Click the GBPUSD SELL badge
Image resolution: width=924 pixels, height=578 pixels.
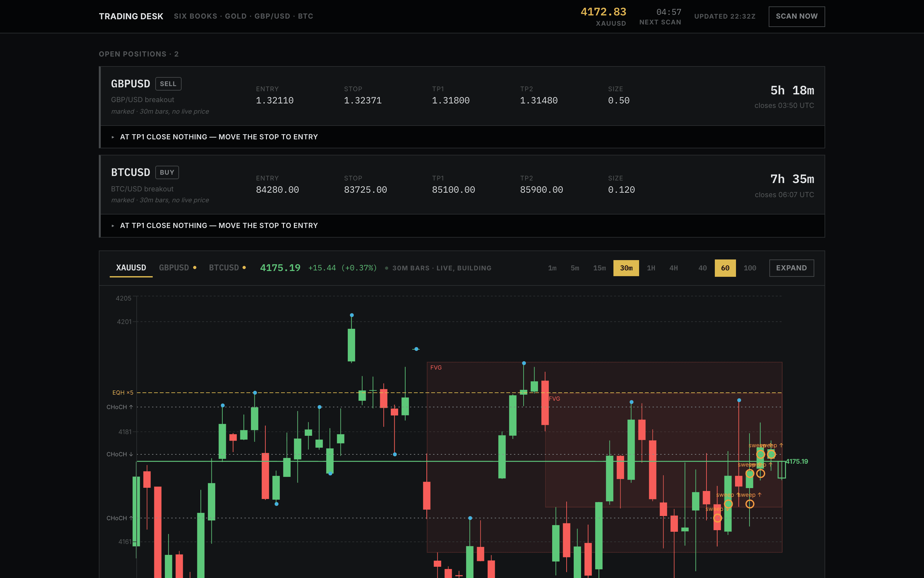click(x=168, y=84)
